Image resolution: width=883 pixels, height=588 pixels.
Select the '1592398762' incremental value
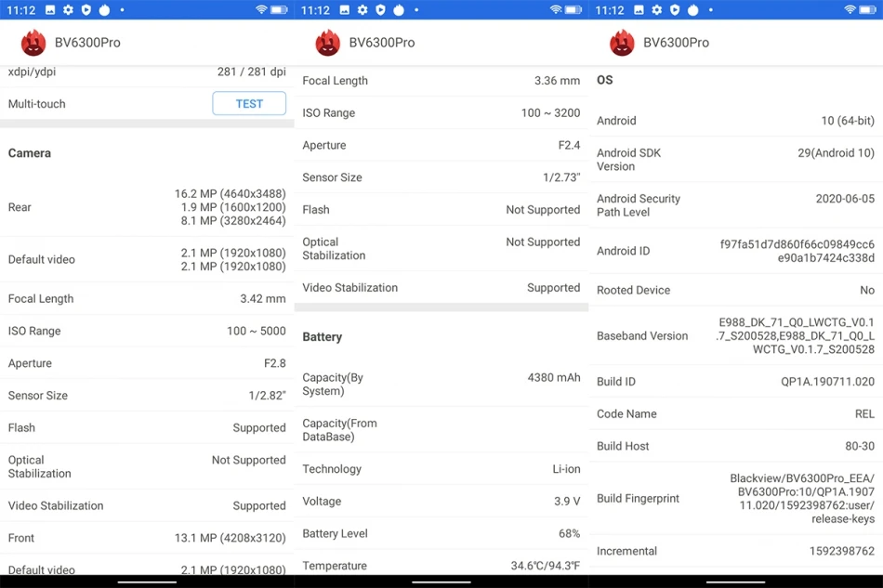click(x=842, y=551)
